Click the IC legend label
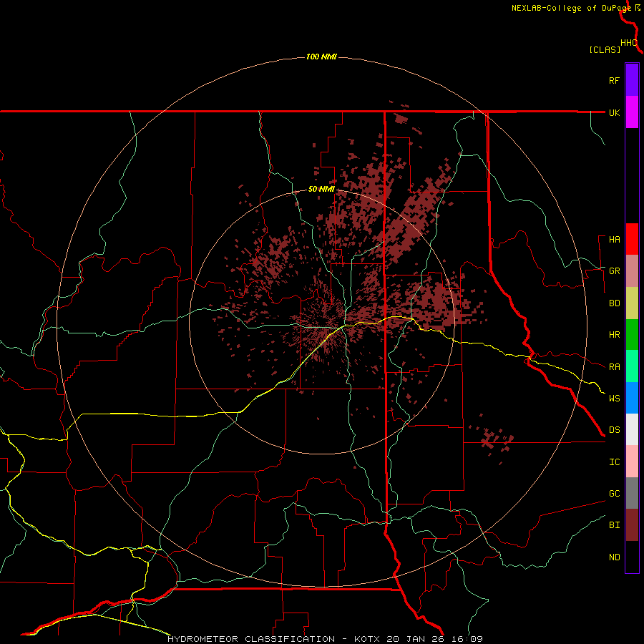This screenshot has width=644, height=644. pyautogui.click(x=614, y=462)
